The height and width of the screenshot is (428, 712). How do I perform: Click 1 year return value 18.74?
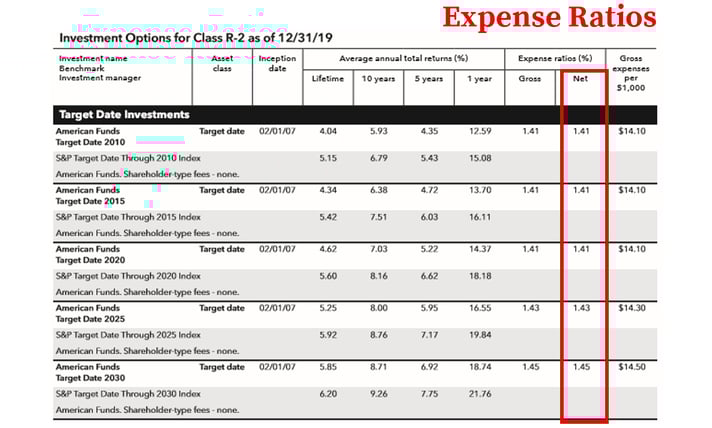pos(480,367)
